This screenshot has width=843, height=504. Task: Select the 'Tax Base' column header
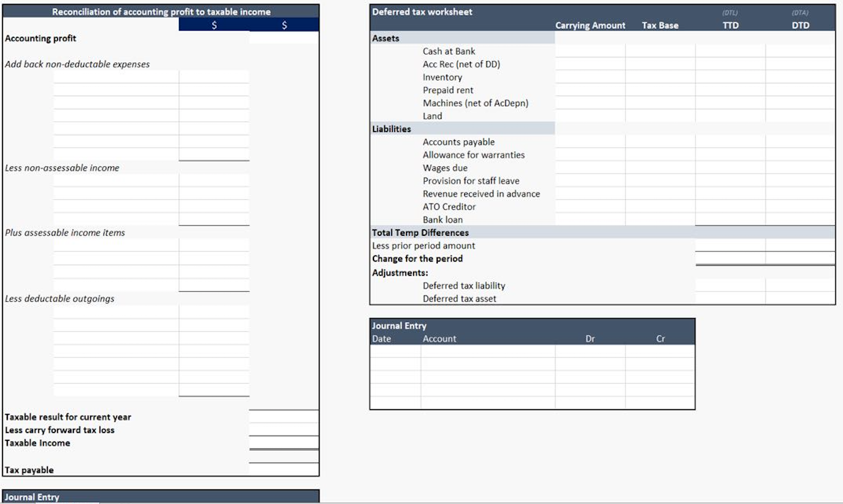tap(660, 25)
